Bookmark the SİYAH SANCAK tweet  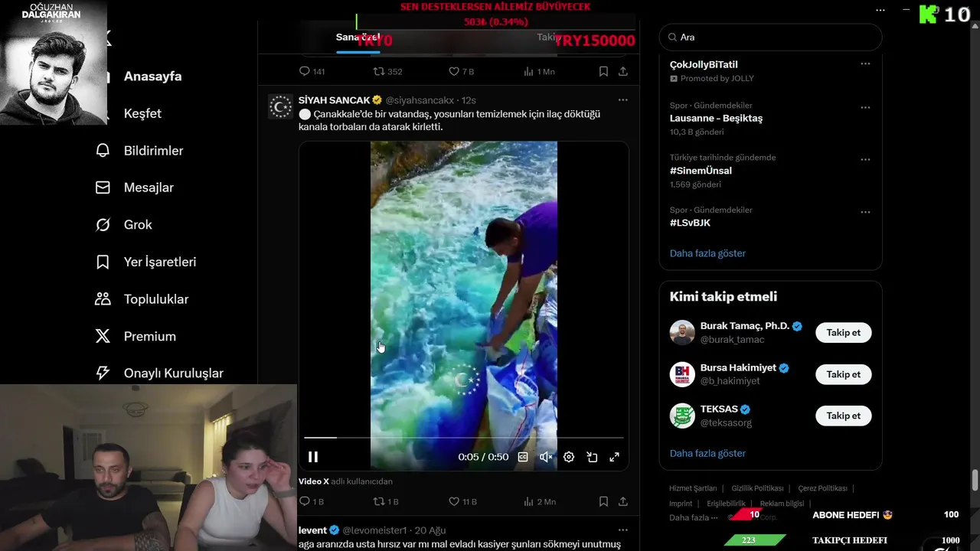pyautogui.click(x=603, y=501)
